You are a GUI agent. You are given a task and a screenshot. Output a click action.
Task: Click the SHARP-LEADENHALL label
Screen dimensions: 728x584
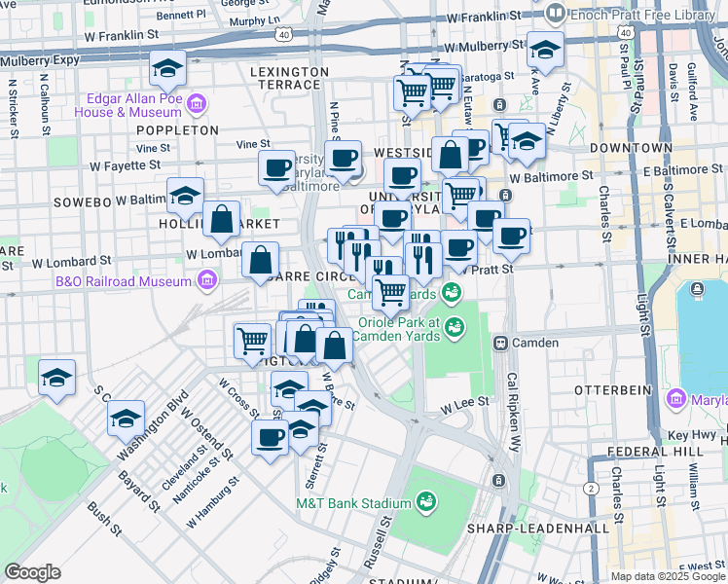coord(538,529)
